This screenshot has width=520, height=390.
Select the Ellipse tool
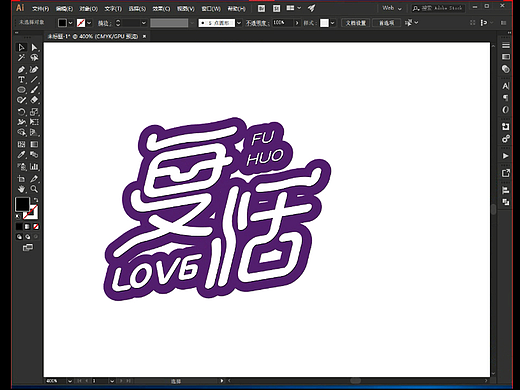(x=21, y=90)
